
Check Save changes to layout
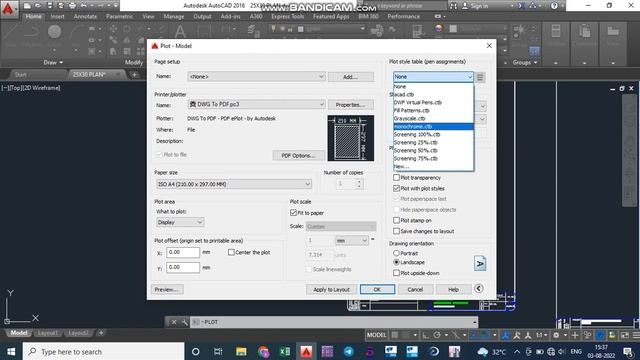tap(396, 231)
